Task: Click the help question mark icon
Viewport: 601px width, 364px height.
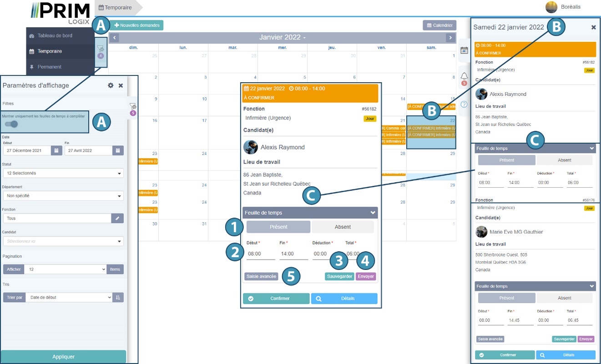Action: pyautogui.click(x=464, y=104)
